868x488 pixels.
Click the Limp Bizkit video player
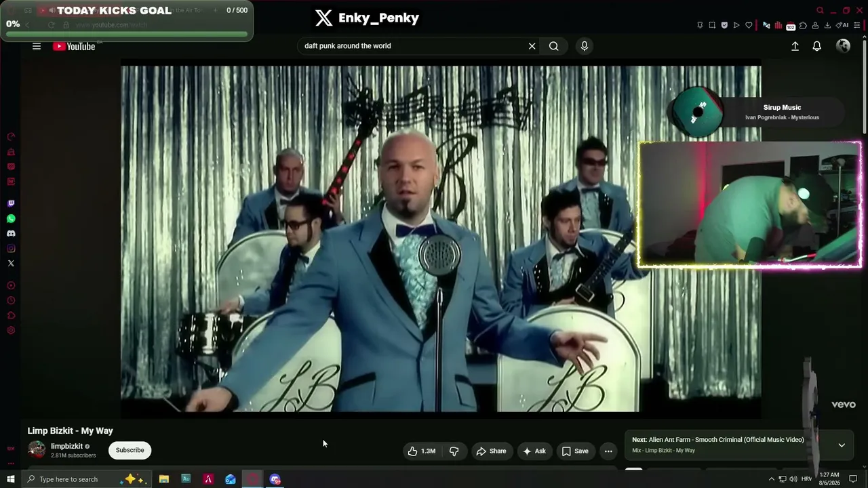click(441, 239)
